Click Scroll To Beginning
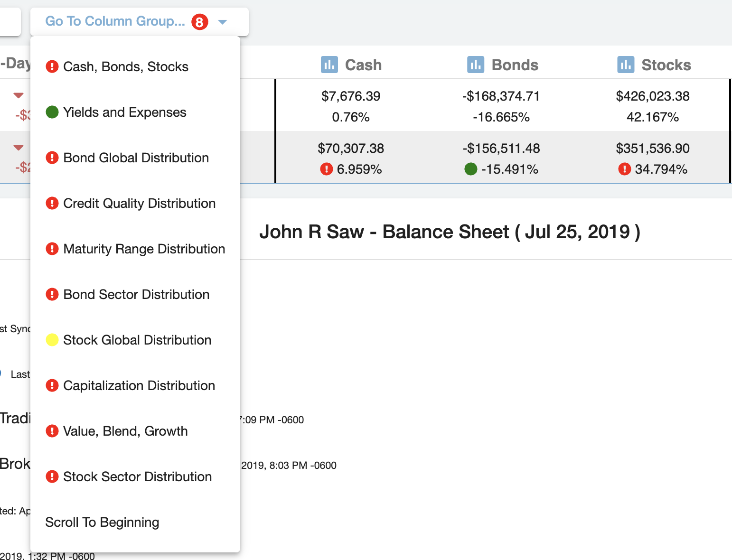This screenshot has height=560, width=732. [x=102, y=522]
